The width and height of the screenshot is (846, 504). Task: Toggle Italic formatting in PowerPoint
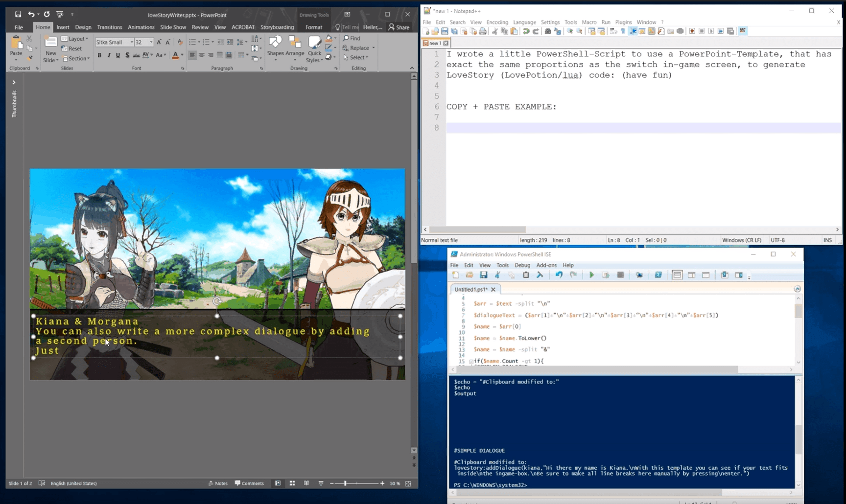coord(109,55)
